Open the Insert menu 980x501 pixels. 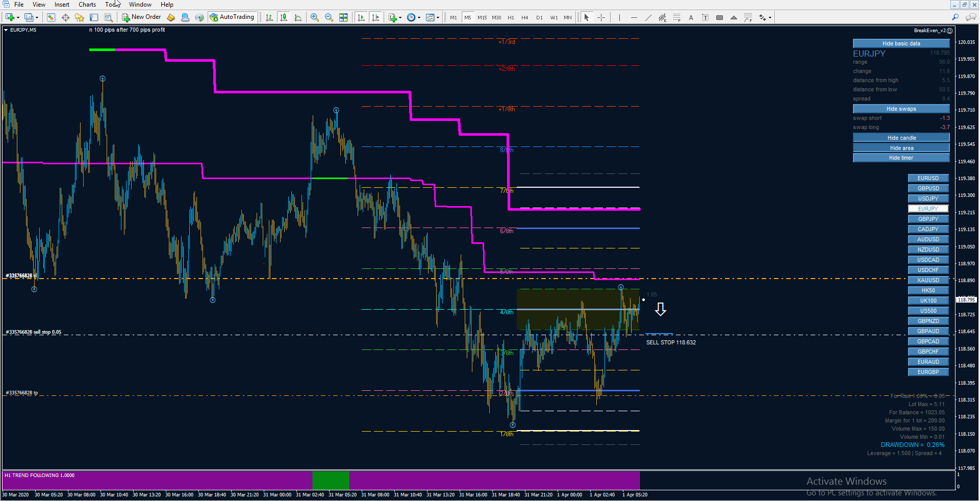click(x=62, y=5)
